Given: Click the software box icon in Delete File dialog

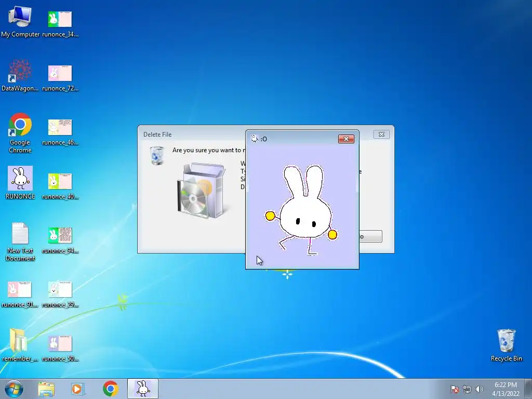Looking at the screenshot, I should click(201, 190).
